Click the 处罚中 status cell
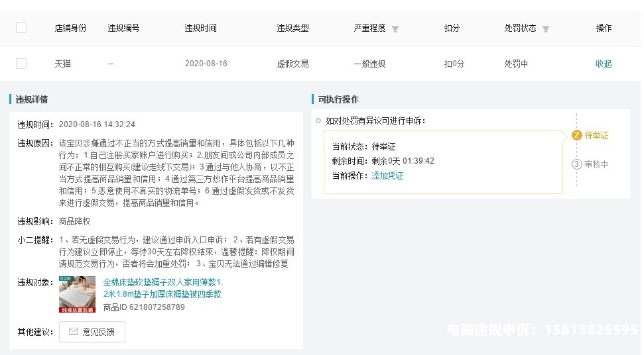Screen dimensions: 644x355 (516, 64)
